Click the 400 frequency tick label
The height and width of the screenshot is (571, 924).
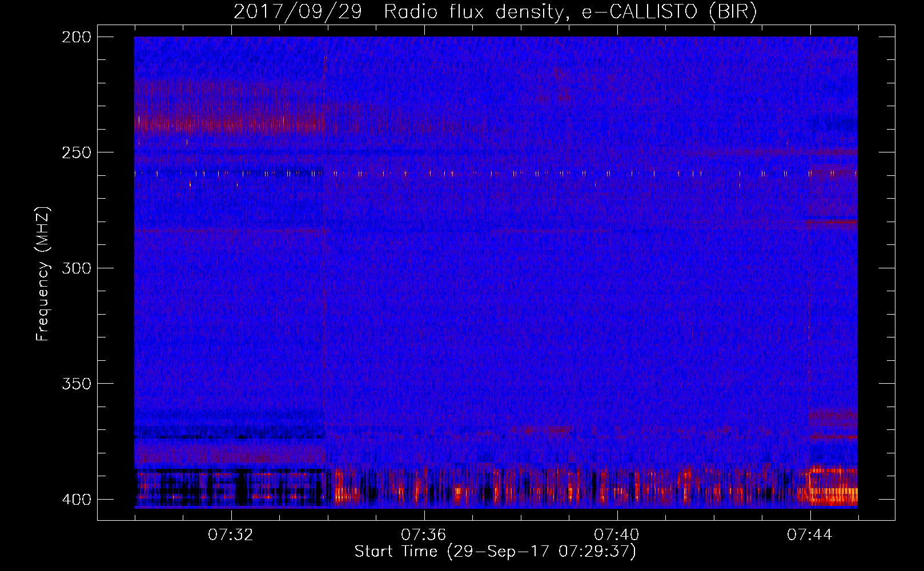click(77, 500)
